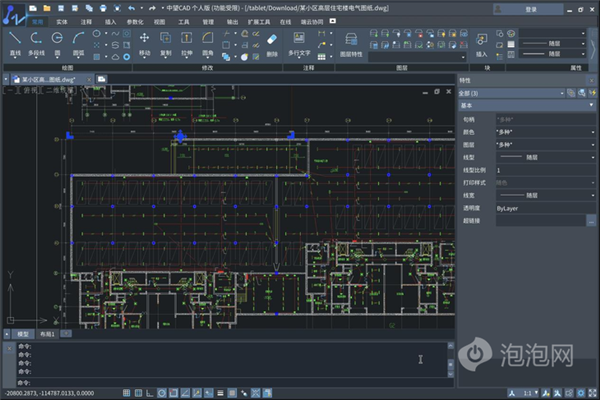Close the 特性 properties panel
The width and height of the screenshot is (600, 400).
pos(592,80)
